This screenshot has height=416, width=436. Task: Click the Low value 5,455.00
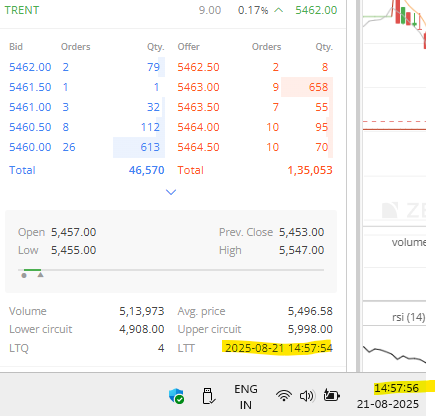point(73,250)
